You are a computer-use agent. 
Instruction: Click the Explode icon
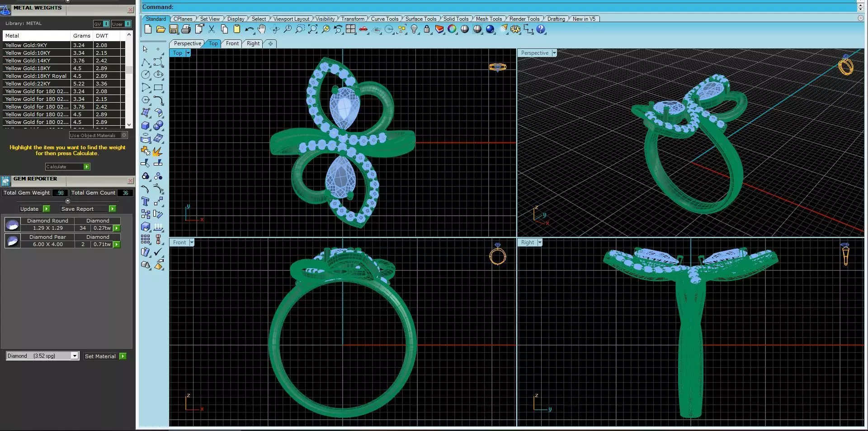click(x=158, y=151)
